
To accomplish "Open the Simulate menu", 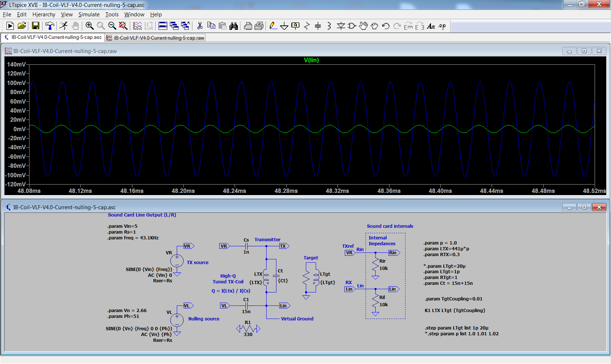I will (89, 15).
